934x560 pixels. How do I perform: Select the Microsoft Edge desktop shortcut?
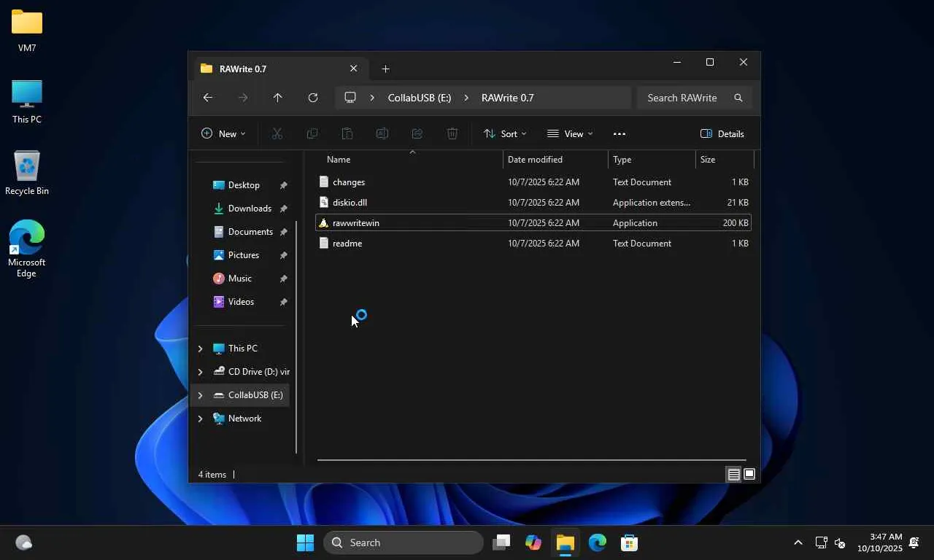click(x=27, y=249)
